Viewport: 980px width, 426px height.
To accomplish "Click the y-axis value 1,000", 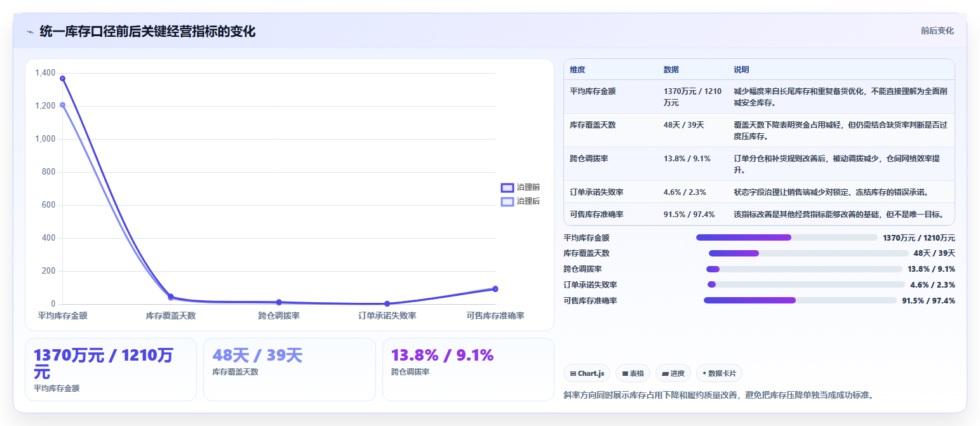I will [45, 139].
